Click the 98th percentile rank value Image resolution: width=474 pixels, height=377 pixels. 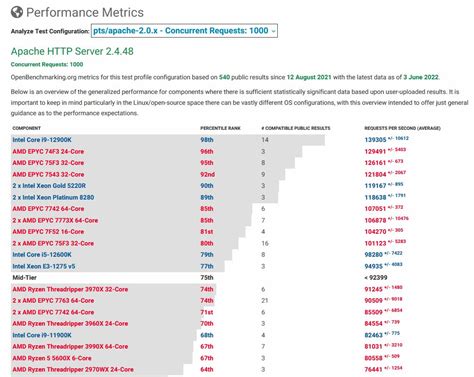[207, 140]
